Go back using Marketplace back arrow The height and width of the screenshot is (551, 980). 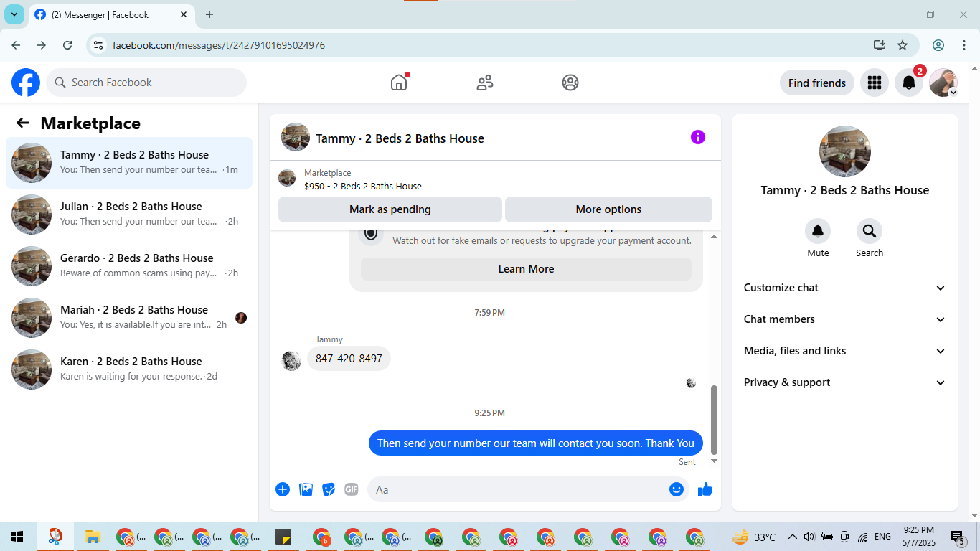coord(23,123)
